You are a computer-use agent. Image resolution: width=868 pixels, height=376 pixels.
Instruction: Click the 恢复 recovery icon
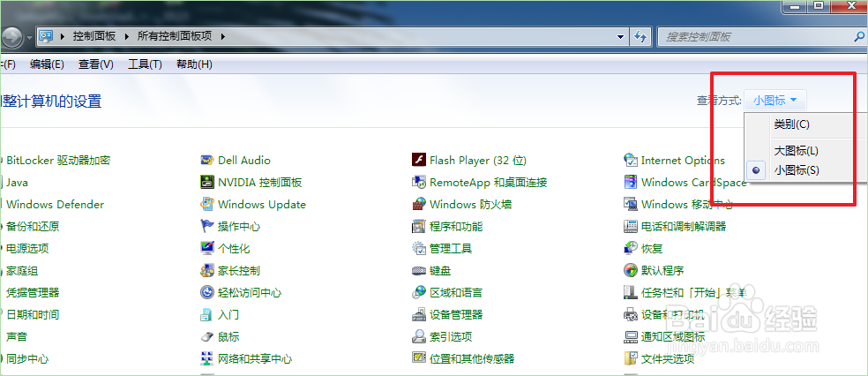click(x=630, y=249)
